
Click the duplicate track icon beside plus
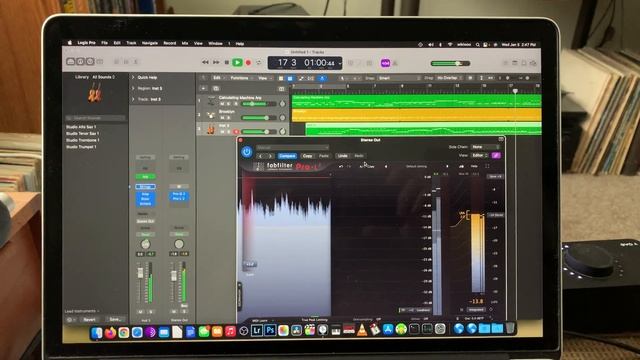click(x=216, y=88)
